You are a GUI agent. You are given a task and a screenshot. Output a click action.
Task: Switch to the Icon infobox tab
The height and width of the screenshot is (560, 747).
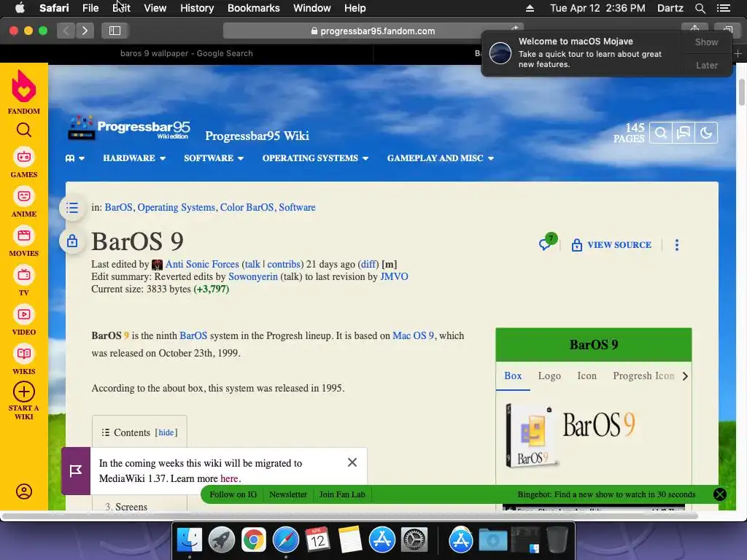pos(587,376)
